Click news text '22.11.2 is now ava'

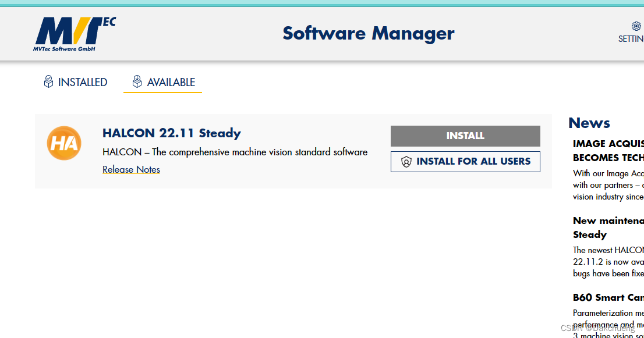point(608,262)
